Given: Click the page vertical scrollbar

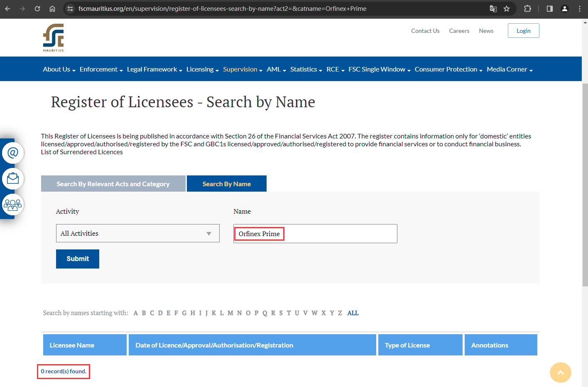Looking at the screenshot, I should (585, 185).
